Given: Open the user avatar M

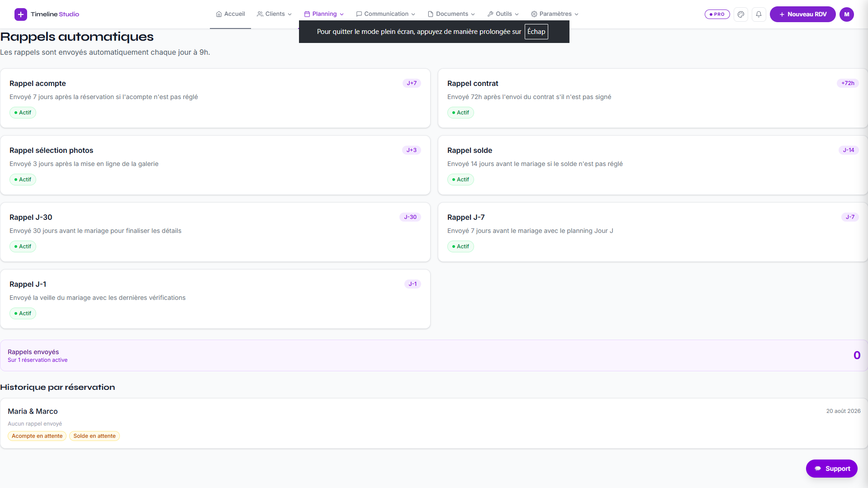Looking at the screenshot, I should click(x=847, y=14).
